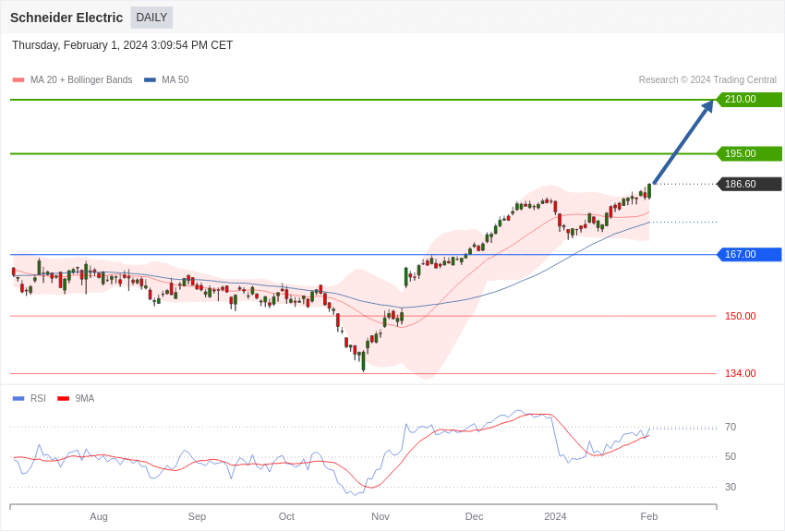Click the RSI 70 overbought level label
785x532 pixels.
(x=731, y=427)
